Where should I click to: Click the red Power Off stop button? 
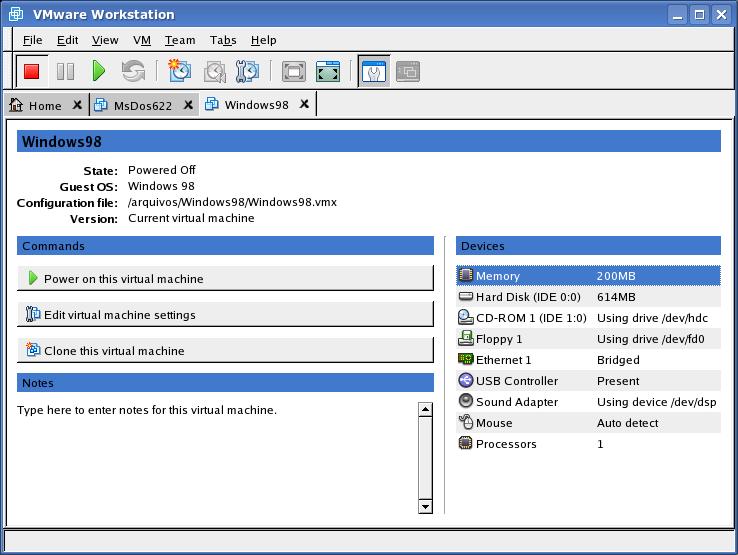tap(32, 72)
